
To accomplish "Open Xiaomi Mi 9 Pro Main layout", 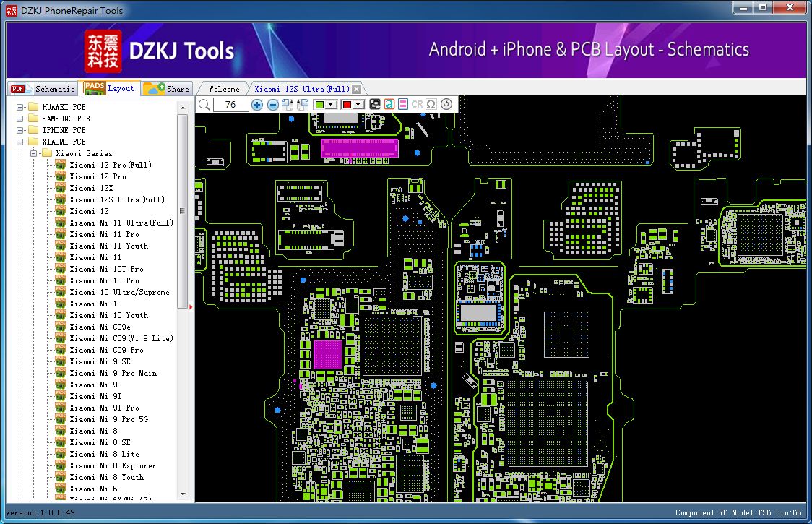I will pyautogui.click(x=113, y=373).
